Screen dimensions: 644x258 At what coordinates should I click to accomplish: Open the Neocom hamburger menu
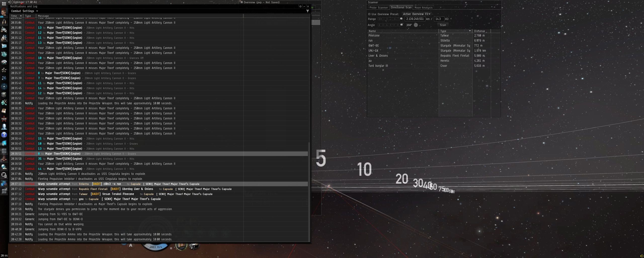[4, 4]
